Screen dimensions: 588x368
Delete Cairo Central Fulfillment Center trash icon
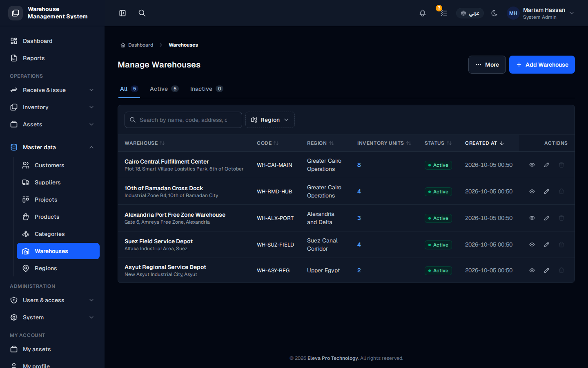561,165
